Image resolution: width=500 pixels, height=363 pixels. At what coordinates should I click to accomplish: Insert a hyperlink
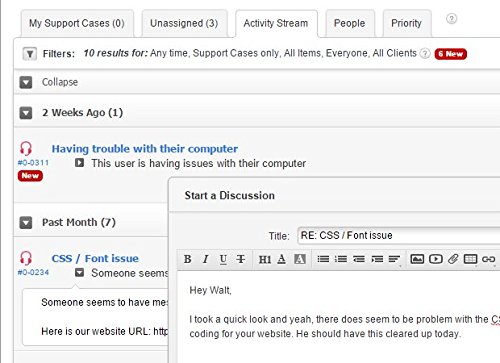click(488, 259)
